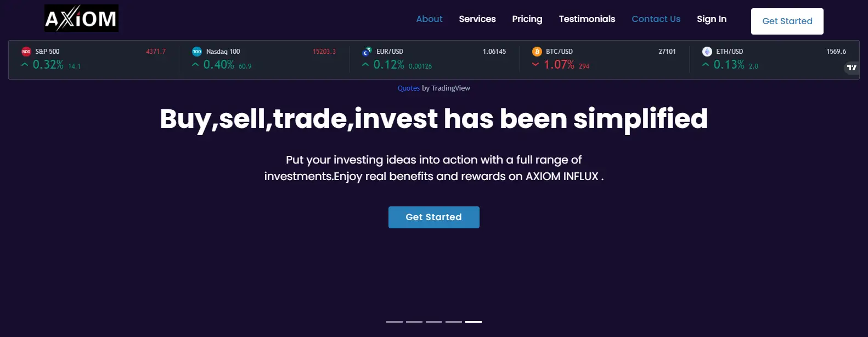Go to the About page
Screen dimensions: 868x337
click(x=429, y=19)
